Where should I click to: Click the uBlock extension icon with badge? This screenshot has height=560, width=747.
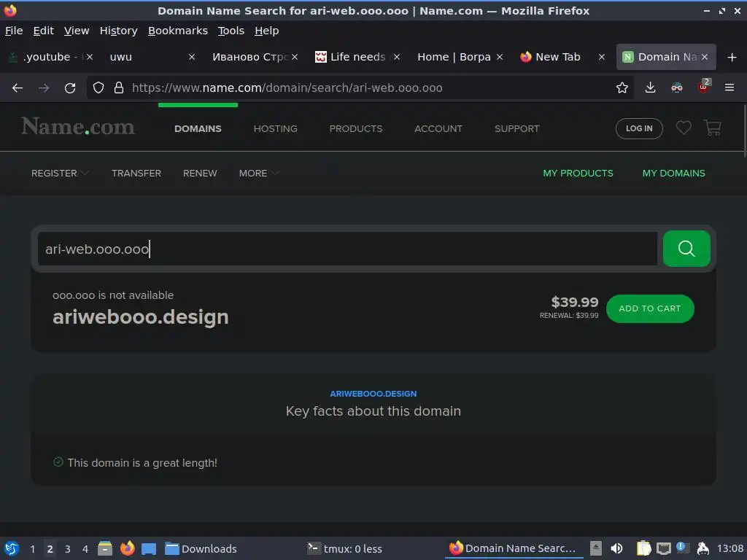point(704,87)
